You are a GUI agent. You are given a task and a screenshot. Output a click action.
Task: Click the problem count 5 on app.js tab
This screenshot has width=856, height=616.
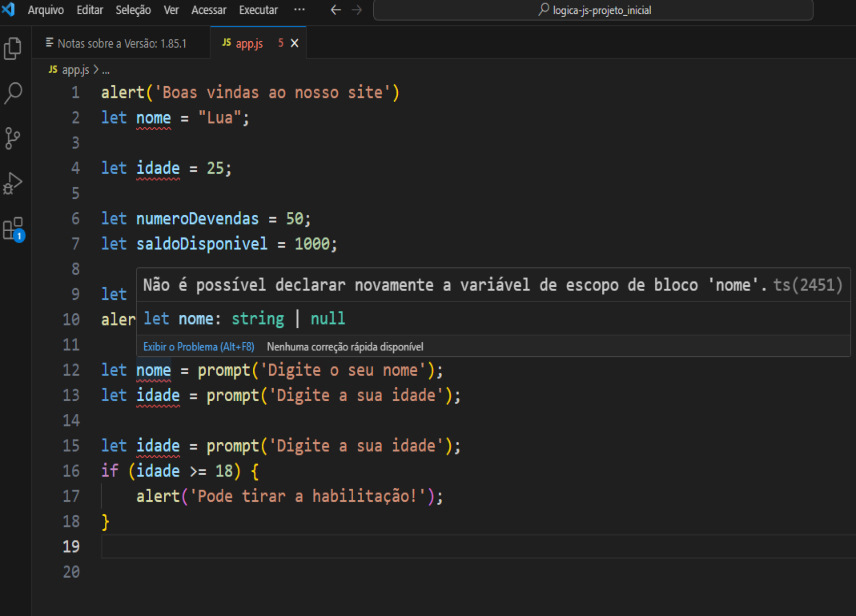[280, 43]
